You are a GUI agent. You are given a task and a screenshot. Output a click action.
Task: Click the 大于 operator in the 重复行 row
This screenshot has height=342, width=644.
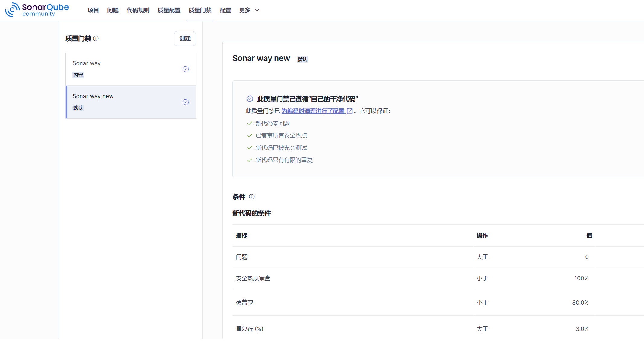pos(482,329)
